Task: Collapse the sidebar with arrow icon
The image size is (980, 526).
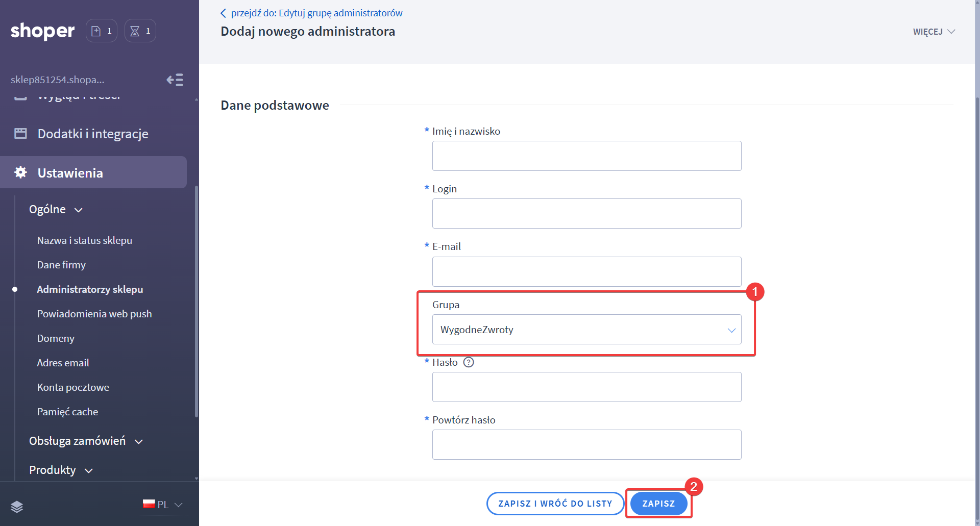Action: (x=175, y=80)
